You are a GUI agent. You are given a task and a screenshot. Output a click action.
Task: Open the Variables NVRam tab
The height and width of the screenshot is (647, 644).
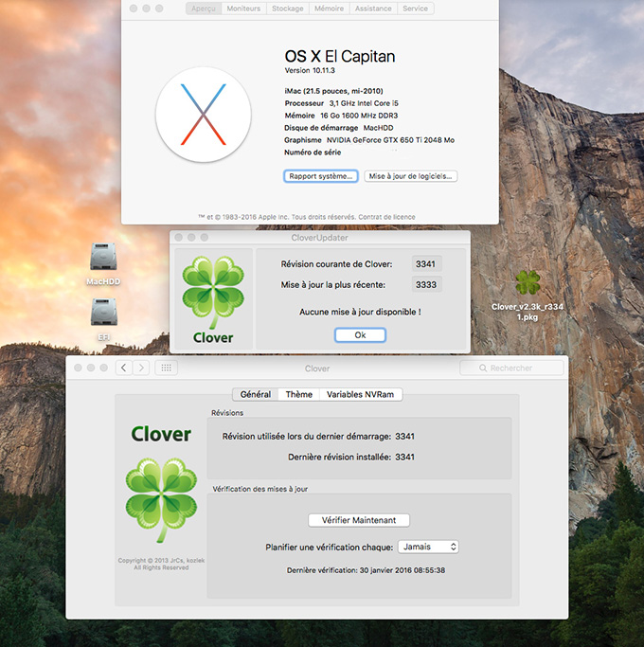click(x=361, y=394)
